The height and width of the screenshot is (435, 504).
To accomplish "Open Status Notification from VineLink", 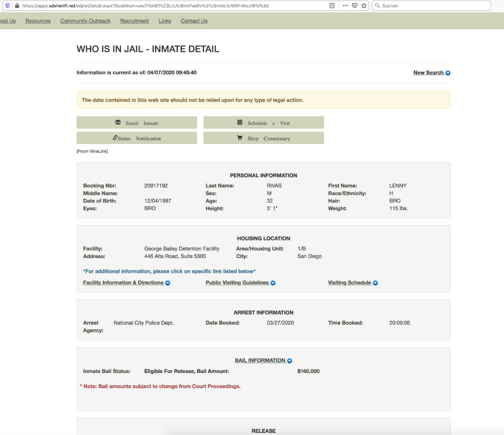I will tap(137, 138).
